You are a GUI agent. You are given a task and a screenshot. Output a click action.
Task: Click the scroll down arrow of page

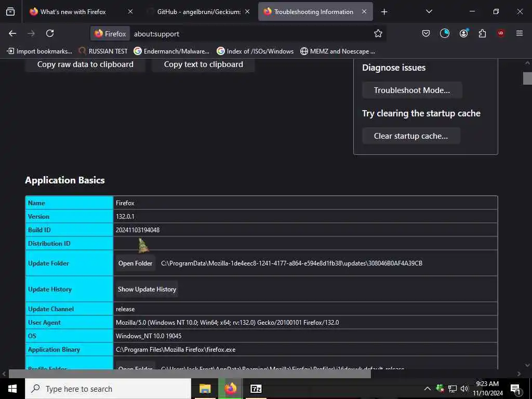click(527, 365)
